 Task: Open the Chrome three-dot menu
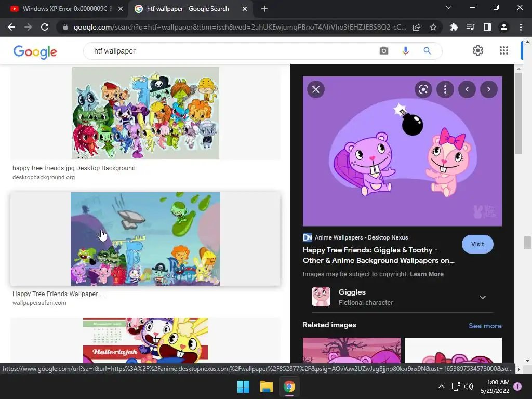[521, 27]
